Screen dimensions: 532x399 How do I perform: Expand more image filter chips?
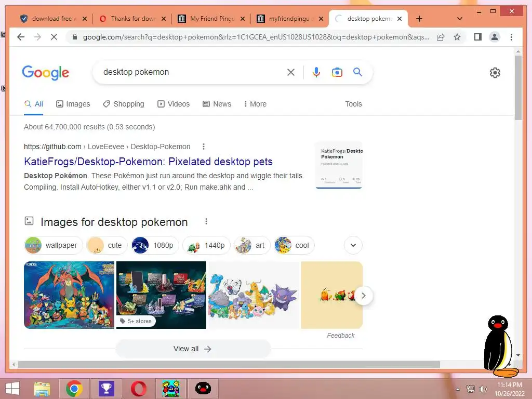click(353, 245)
